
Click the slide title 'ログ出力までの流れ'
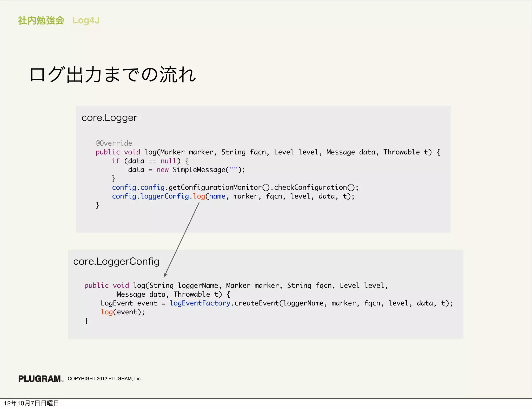112,74
